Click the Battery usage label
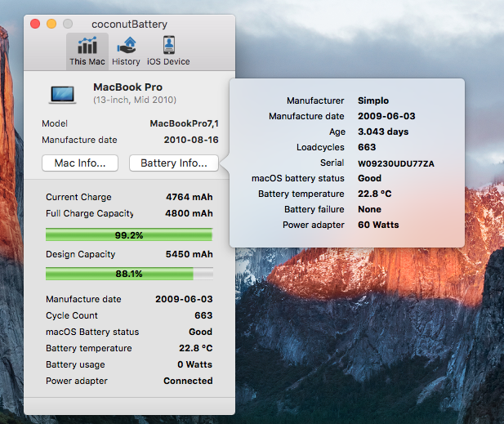 [75, 365]
